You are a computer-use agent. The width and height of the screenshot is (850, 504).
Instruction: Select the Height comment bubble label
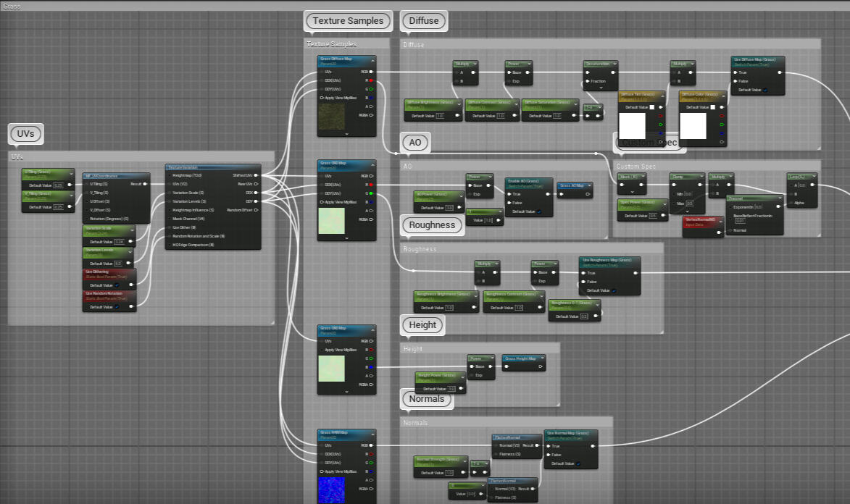[x=422, y=325]
